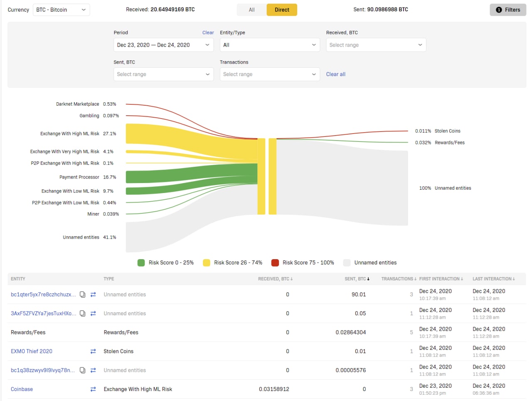
Task: Expand the Entity/Type dropdown
Action: [269, 45]
